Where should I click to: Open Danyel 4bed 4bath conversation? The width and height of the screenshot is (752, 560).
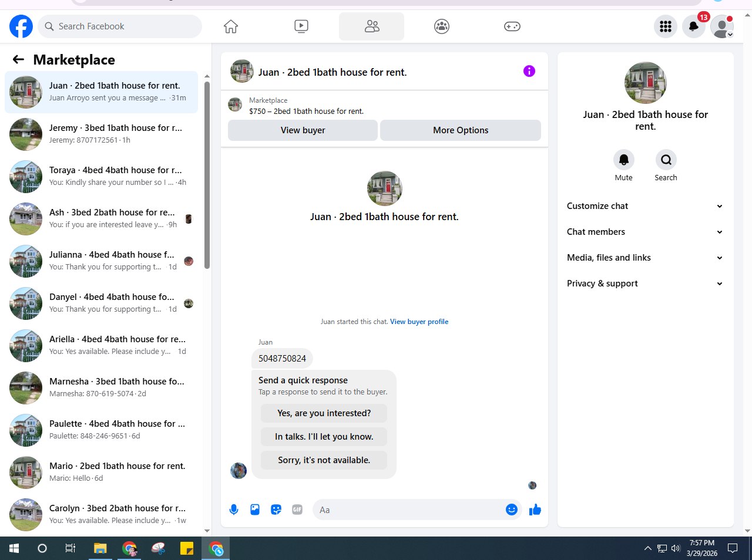click(x=101, y=303)
